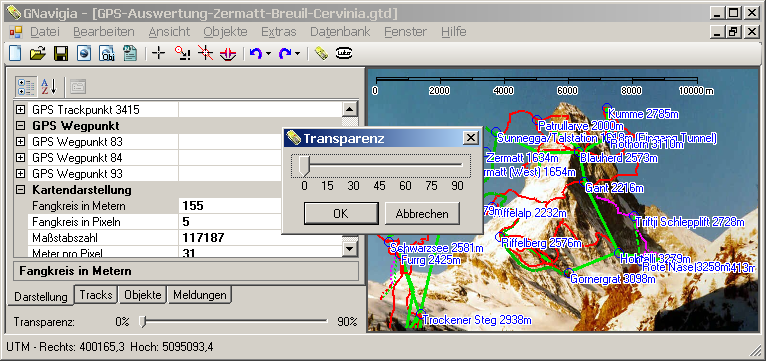Click the UTC clock toolbar icon

pos(344,53)
